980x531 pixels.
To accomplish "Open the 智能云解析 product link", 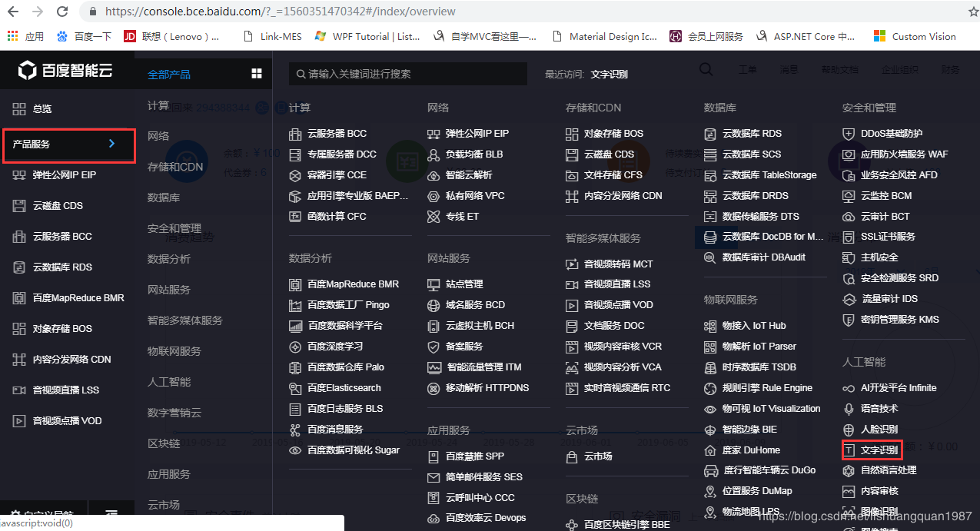I will point(469,175).
